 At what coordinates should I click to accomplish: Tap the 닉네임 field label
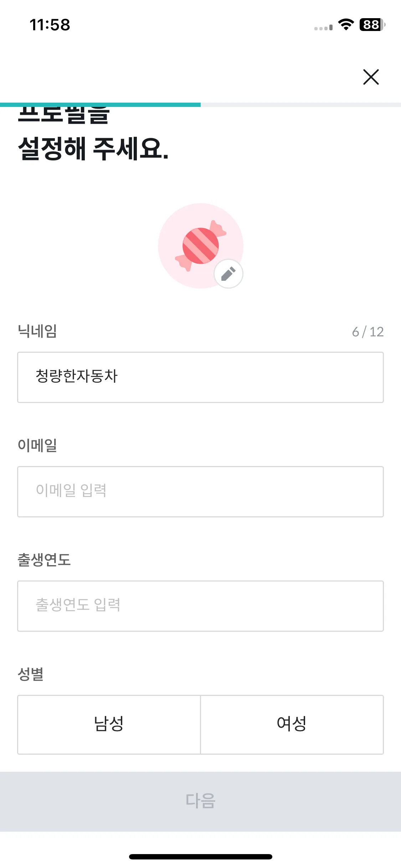37,331
